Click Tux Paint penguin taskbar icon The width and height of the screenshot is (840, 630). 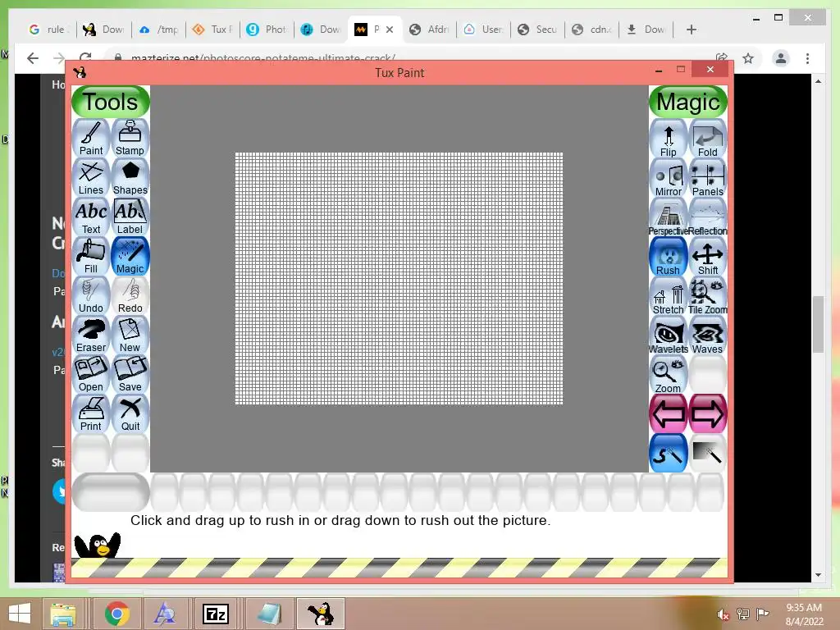point(321,614)
